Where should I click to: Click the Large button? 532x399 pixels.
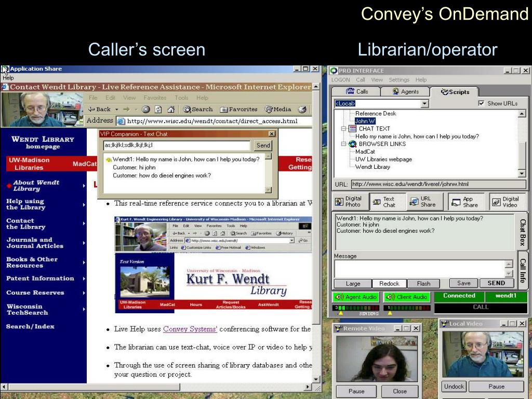pos(353,283)
